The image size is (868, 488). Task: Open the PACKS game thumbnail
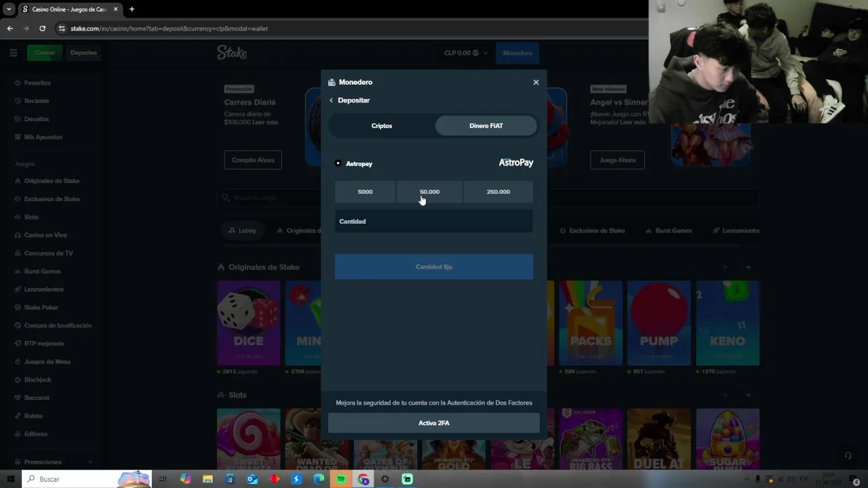coord(591,323)
